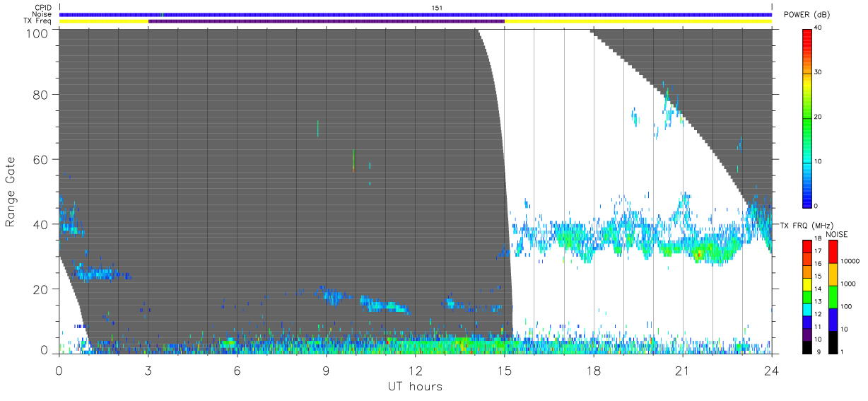Click the noise color scale bar
The image size is (868, 401).
click(x=832, y=296)
